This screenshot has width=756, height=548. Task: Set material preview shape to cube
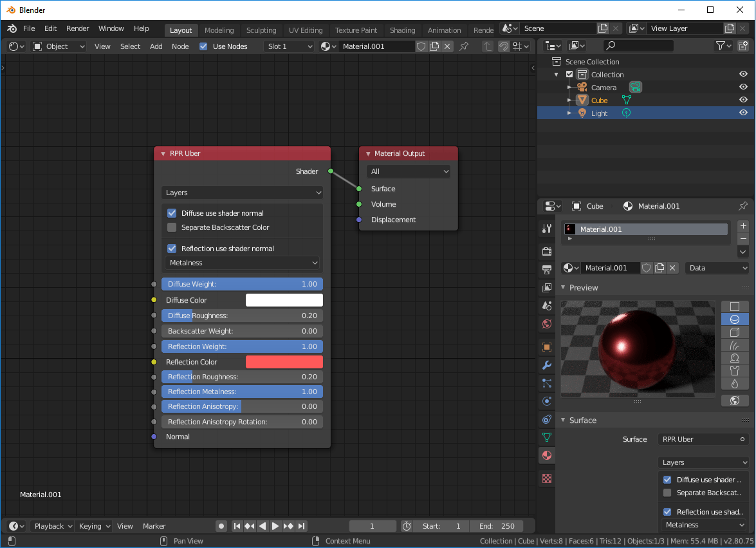pos(735,332)
